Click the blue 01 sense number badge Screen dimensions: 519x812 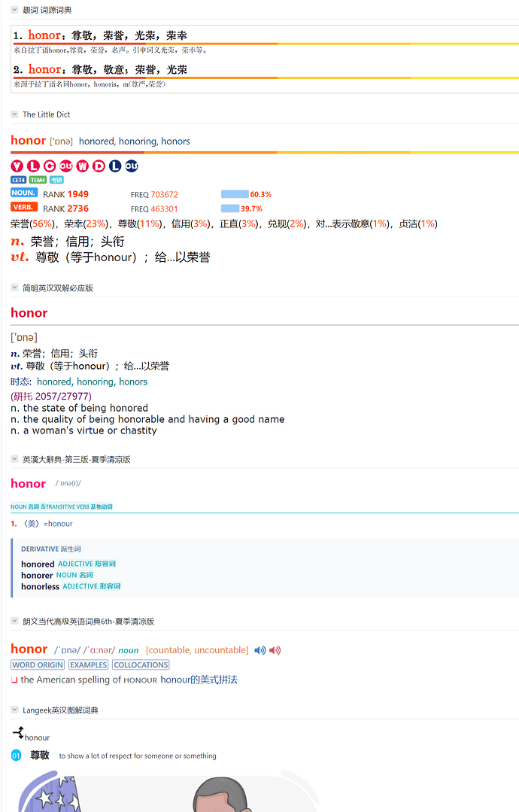[x=16, y=756]
